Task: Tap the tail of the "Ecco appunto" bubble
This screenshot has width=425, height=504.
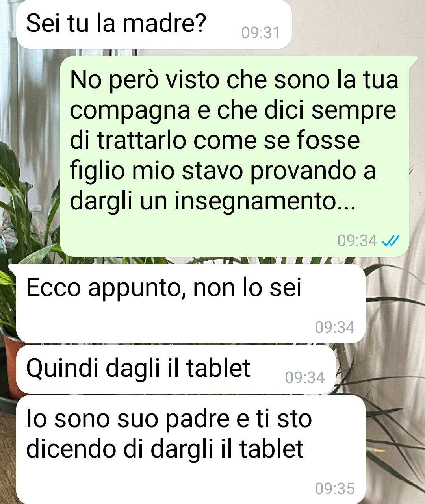Action: [13, 268]
